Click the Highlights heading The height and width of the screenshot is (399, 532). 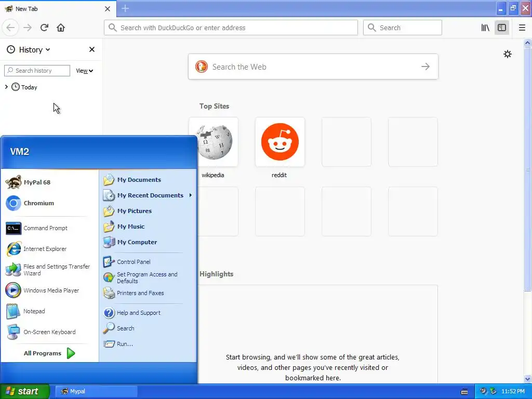[216, 274]
